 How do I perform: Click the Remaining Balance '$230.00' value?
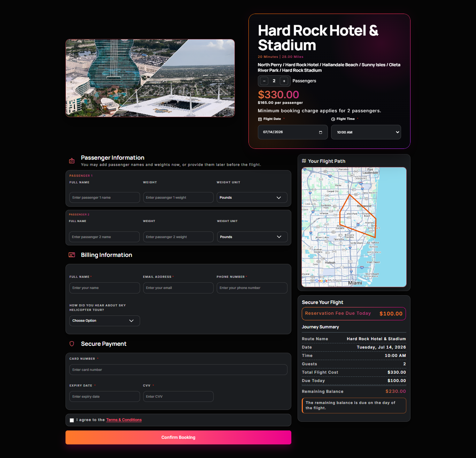point(396,391)
